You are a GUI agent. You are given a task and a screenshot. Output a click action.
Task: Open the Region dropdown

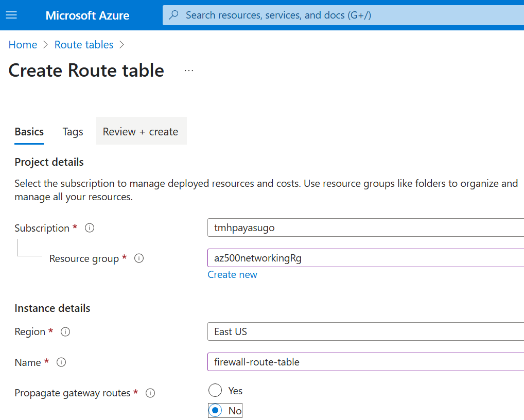coord(365,331)
